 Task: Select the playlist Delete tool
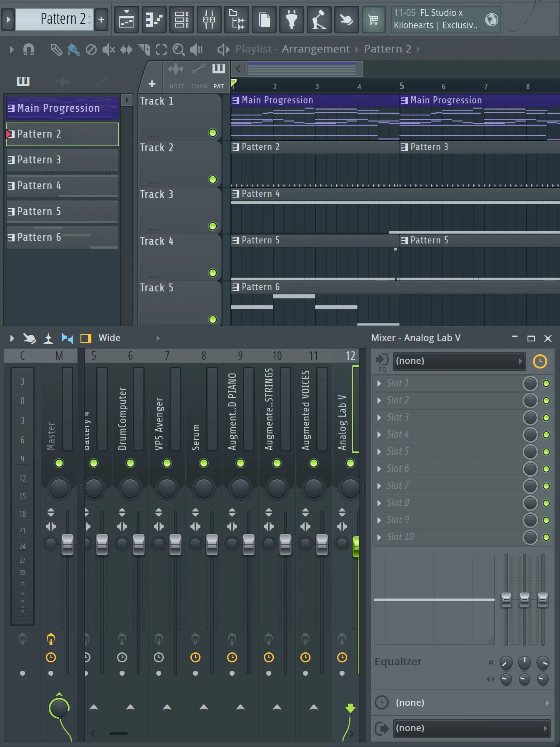point(91,50)
